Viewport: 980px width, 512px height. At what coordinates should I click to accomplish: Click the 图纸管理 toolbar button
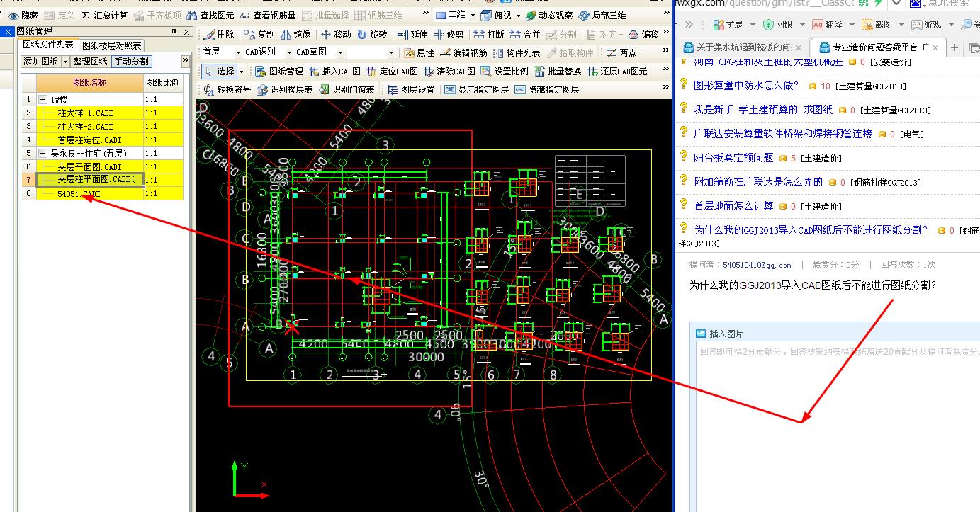tap(278, 71)
